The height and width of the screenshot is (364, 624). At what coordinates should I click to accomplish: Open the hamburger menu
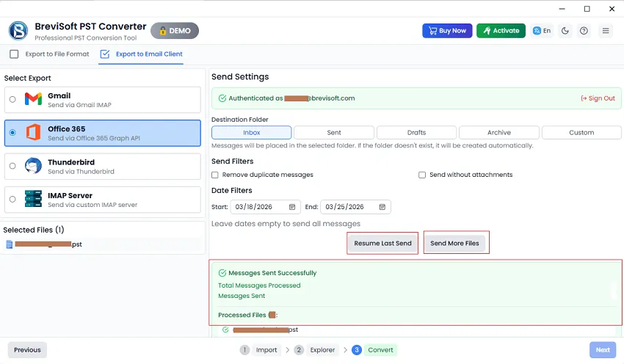pyautogui.click(x=606, y=31)
